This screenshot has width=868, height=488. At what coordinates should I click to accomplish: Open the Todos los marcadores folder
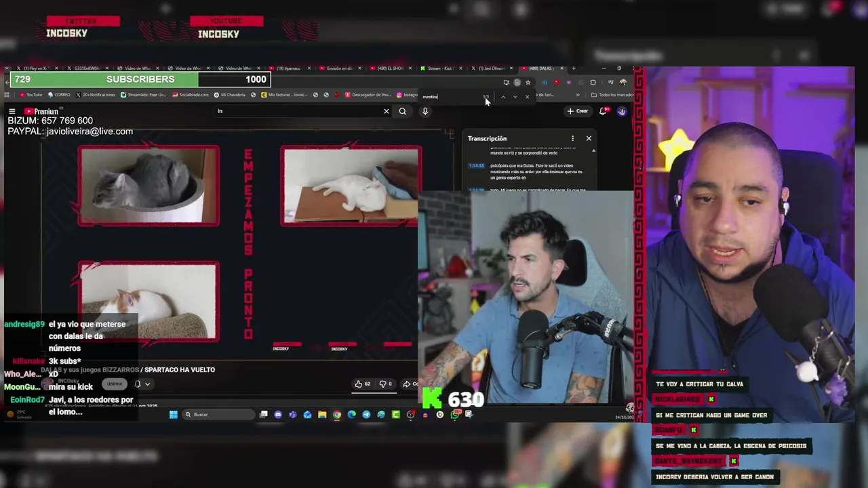[x=612, y=95]
